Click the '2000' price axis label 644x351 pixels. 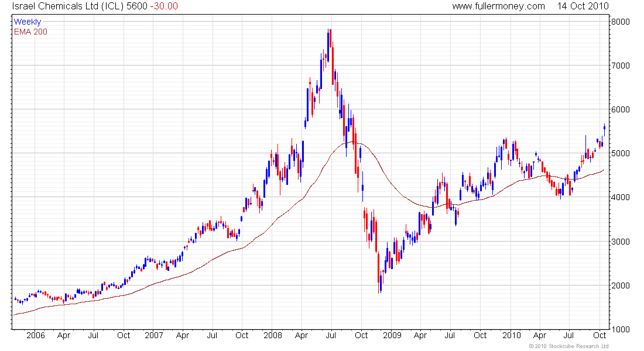click(621, 285)
